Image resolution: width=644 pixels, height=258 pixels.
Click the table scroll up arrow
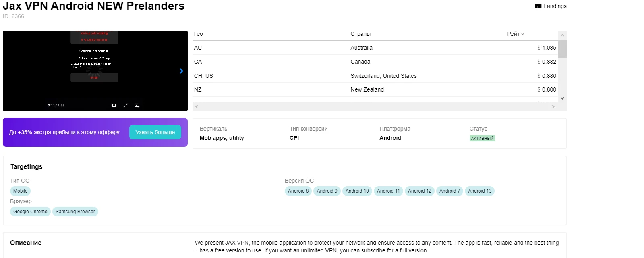point(562,35)
